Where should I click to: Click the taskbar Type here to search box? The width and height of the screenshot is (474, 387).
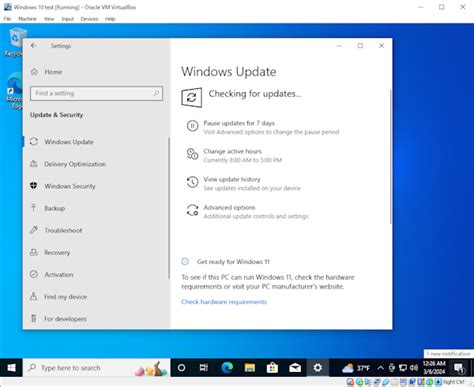point(96,368)
